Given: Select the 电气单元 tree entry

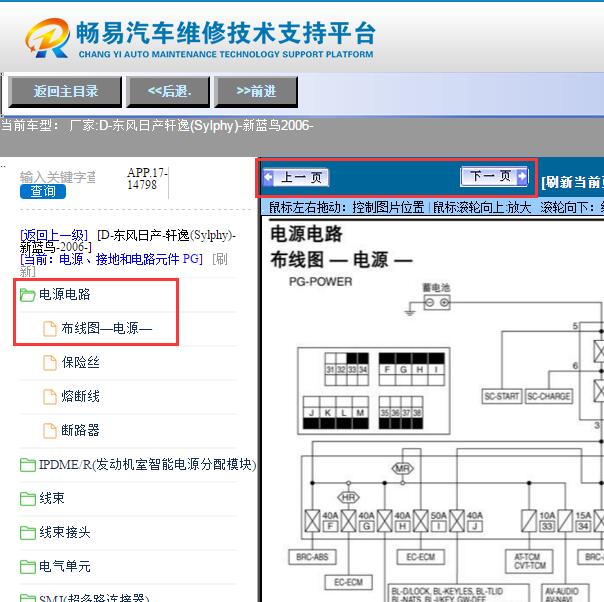Looking at the screenshot, I should point(65,566).
